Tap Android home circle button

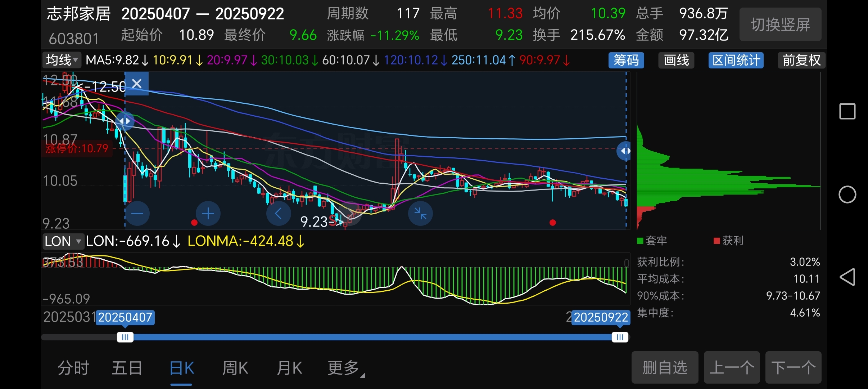click(847, 194)
